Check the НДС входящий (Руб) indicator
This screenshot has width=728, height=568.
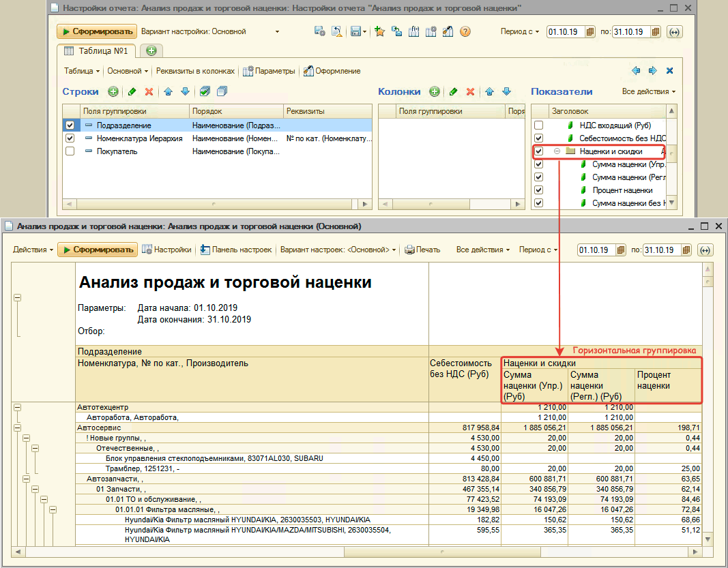point(539,125)
